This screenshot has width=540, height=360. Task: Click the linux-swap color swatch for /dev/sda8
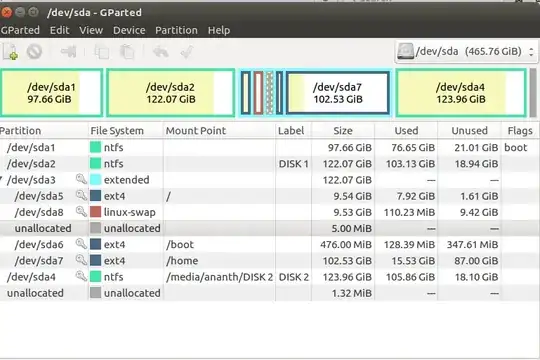[x=95, y=212]
